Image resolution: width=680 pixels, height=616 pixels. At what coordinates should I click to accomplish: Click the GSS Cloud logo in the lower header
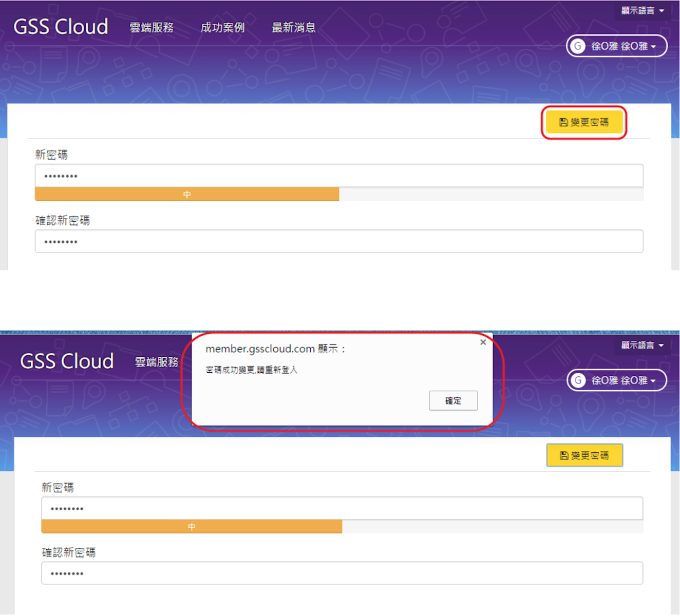click(x=67, y=361)
